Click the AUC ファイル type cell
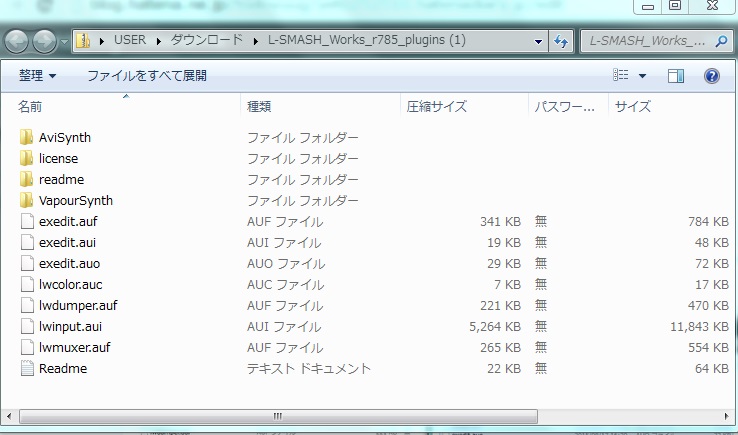 [286, 284]
